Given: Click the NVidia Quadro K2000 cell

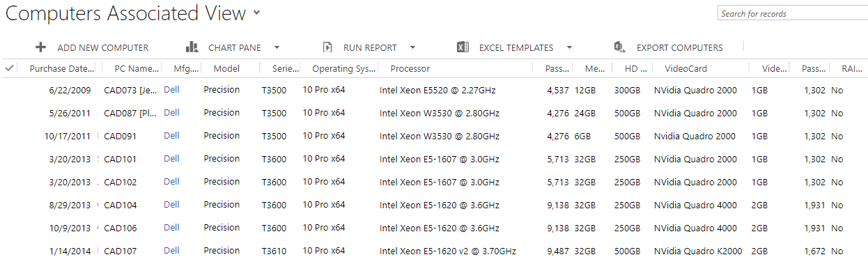Looking at the screenshot, I should click(x=698, y=251).
